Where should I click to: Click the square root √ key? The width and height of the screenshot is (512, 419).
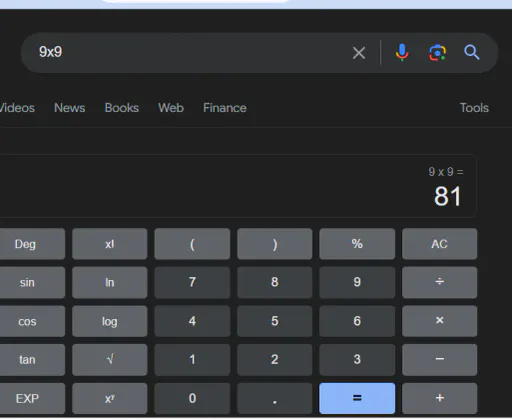[110, 360]
